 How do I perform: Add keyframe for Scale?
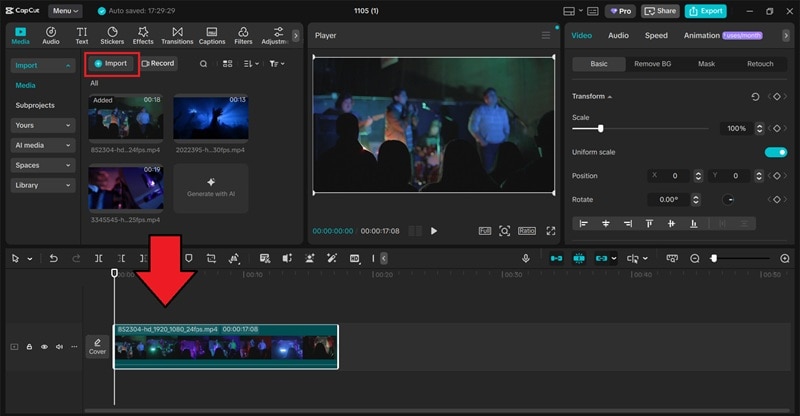coord(777,129)
